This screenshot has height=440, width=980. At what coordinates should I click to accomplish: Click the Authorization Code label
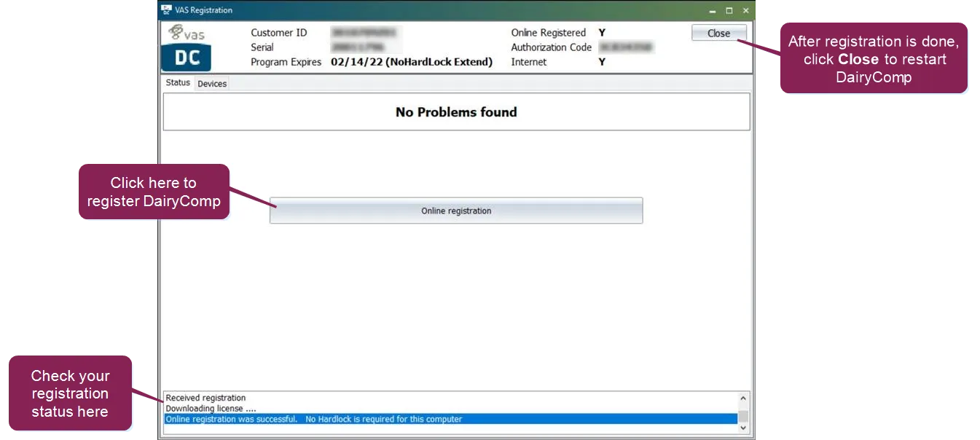[552, 47]
